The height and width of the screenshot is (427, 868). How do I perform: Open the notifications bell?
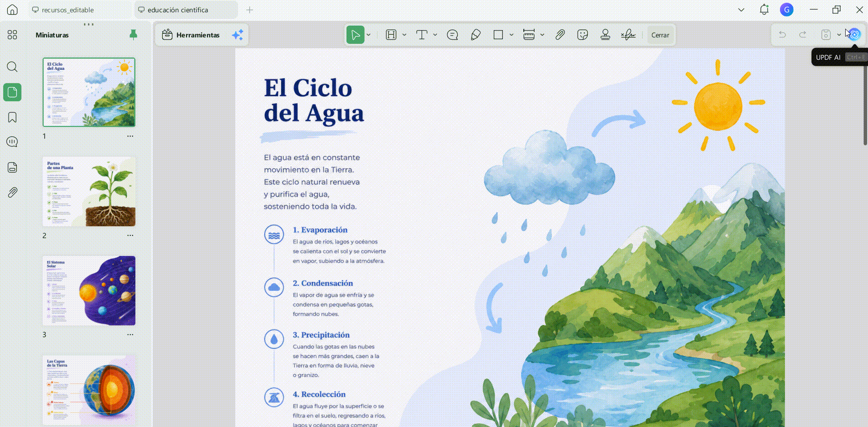pyautogui.click(x=764, y=10)
